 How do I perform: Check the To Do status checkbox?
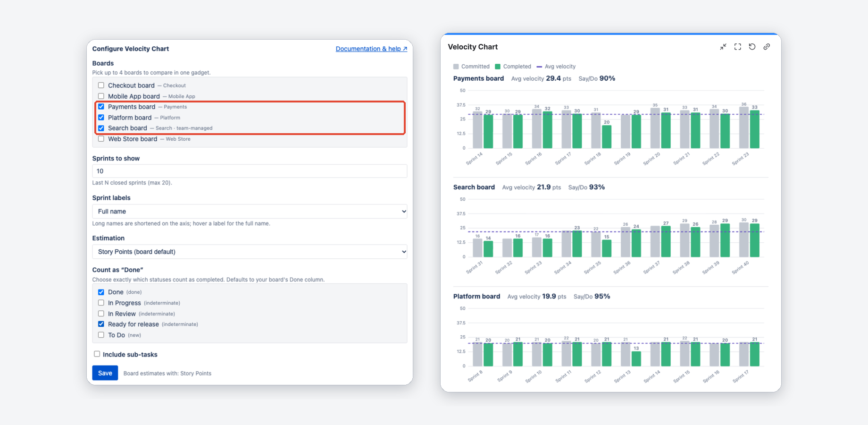click(x=101, y=335)
